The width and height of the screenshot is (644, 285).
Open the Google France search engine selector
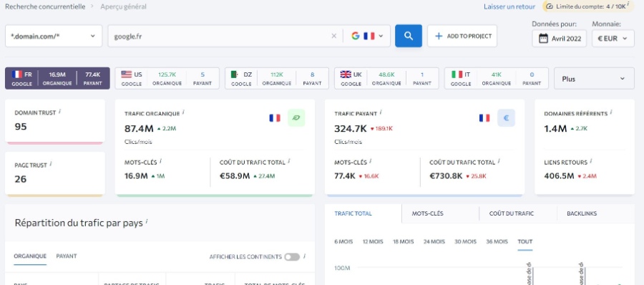[367, 37]
